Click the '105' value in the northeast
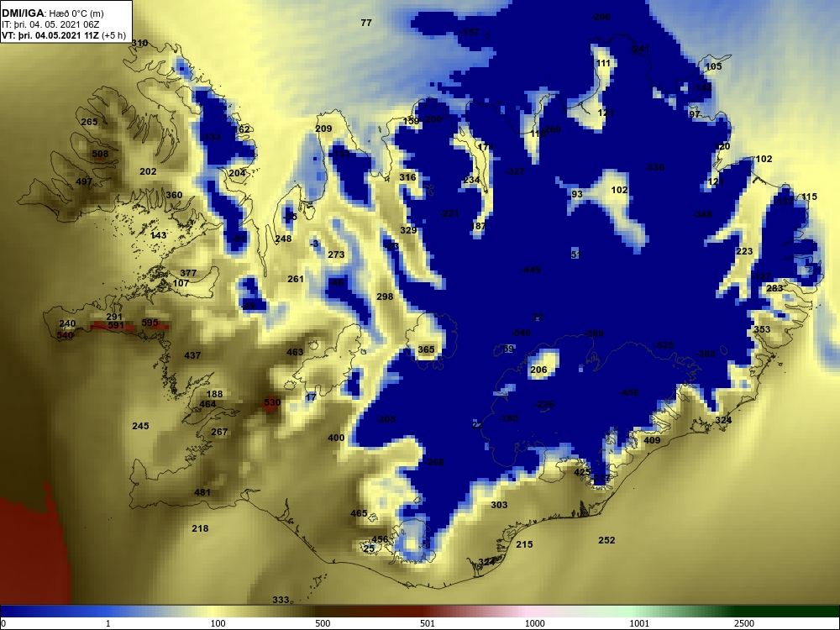 coord(713,66)
